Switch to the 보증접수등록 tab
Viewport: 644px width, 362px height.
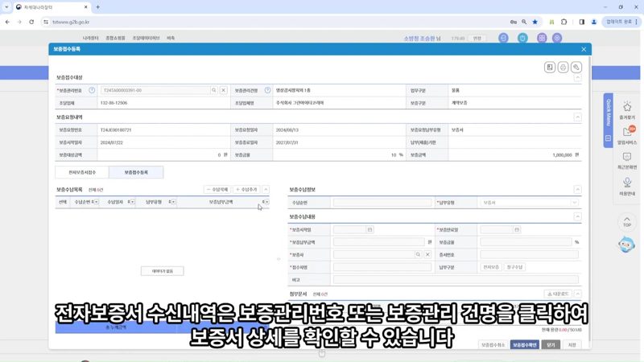point(136,172)
